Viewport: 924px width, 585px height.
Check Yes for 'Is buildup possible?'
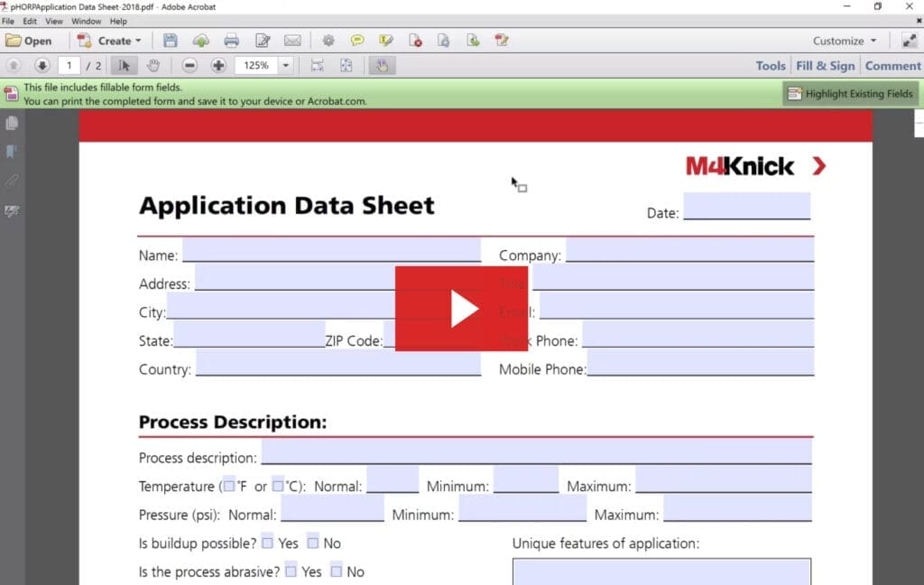pyautogui.click(x=267, y=543)
